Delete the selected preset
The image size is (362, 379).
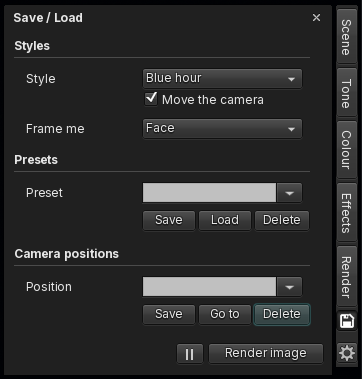pyautogui.click(x=282, y=220)
